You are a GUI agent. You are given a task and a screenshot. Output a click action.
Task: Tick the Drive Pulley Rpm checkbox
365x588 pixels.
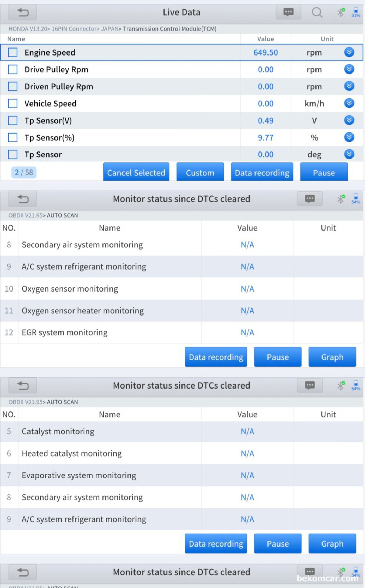click(x=13, y=70)
